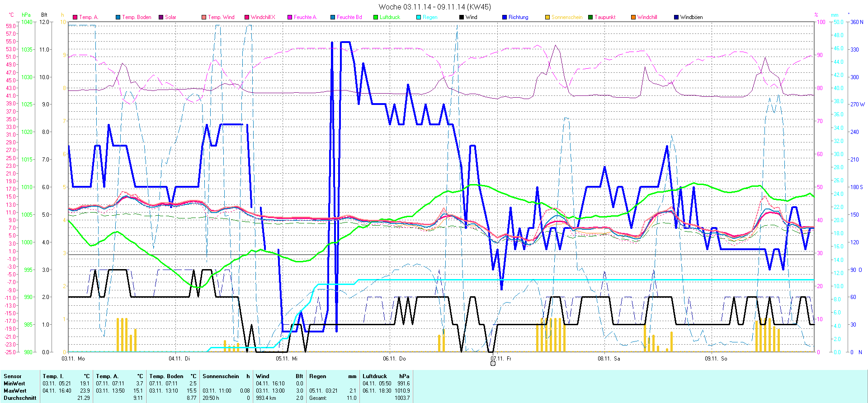
Task: Click the Taupunkt legend label
Action: click(605, 17)
